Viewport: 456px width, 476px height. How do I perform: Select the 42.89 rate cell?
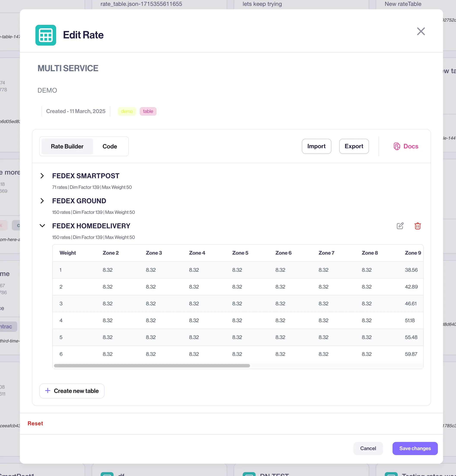coord(411,287)
